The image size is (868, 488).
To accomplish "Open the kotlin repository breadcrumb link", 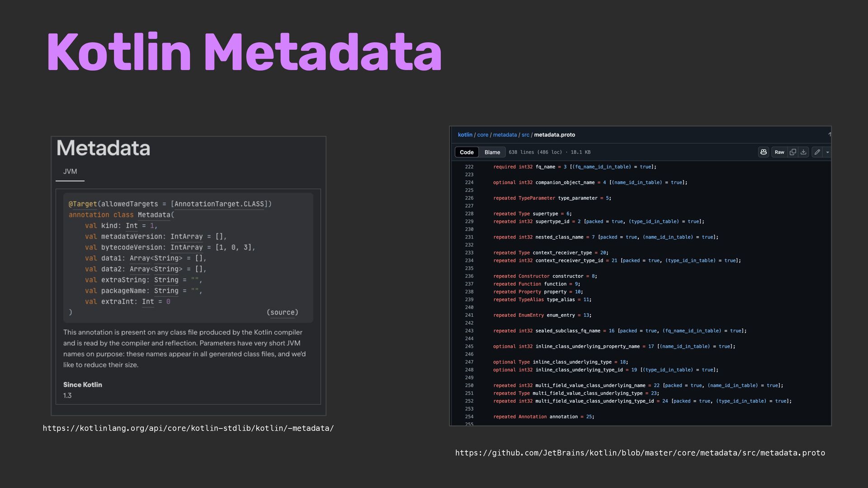I will tap(465, 135).
